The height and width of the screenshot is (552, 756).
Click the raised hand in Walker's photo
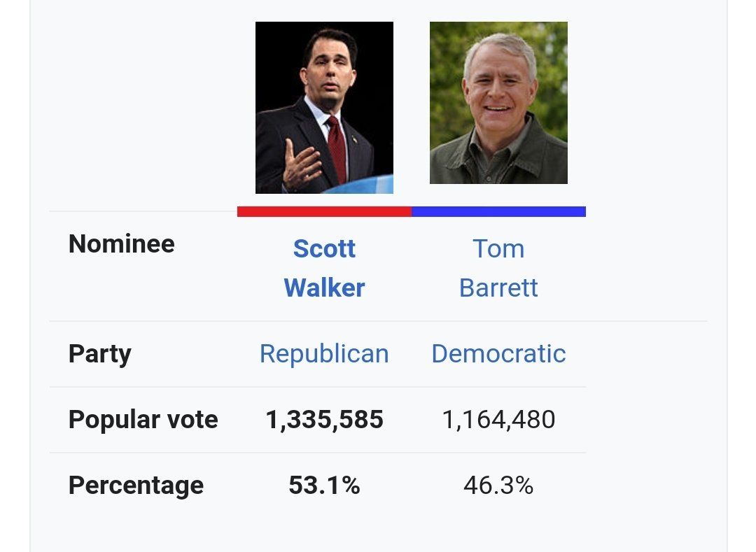click(x=301, y=165)
